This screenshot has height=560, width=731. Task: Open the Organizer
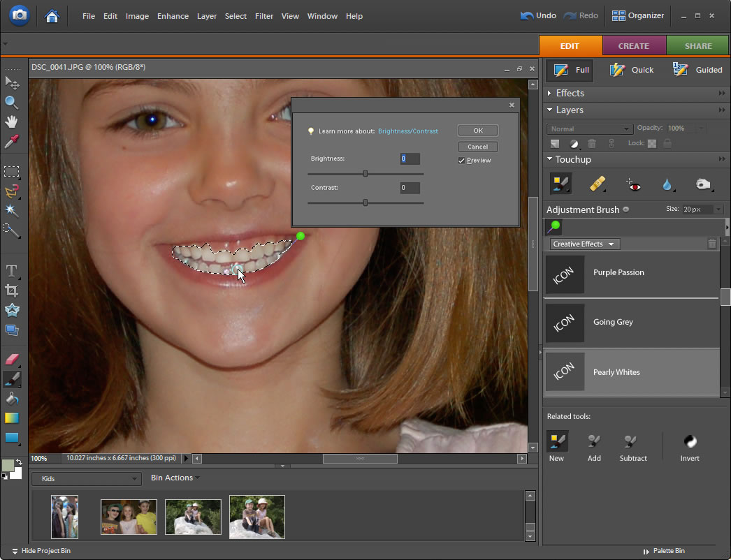637,16
